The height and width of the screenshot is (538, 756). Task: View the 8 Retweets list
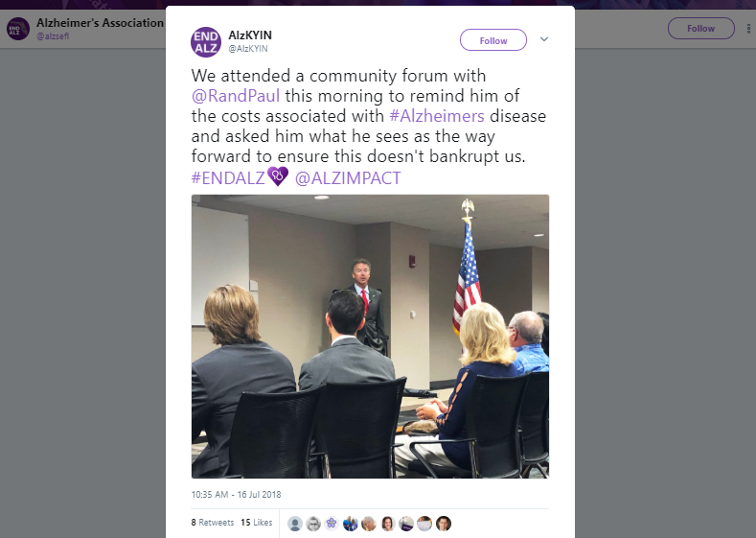coord(212,523)
